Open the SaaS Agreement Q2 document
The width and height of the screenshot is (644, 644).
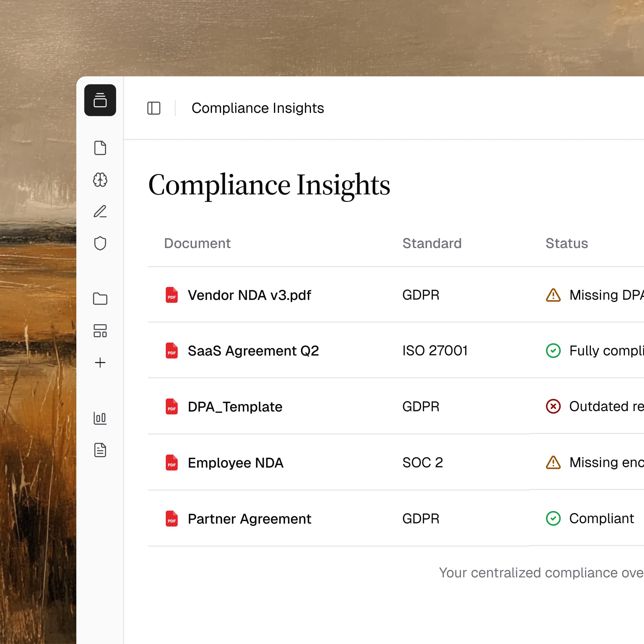pos(253,351)
